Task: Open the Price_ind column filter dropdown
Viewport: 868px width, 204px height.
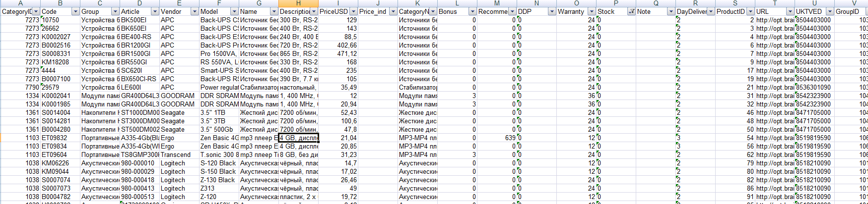Action: coord(393,11)
